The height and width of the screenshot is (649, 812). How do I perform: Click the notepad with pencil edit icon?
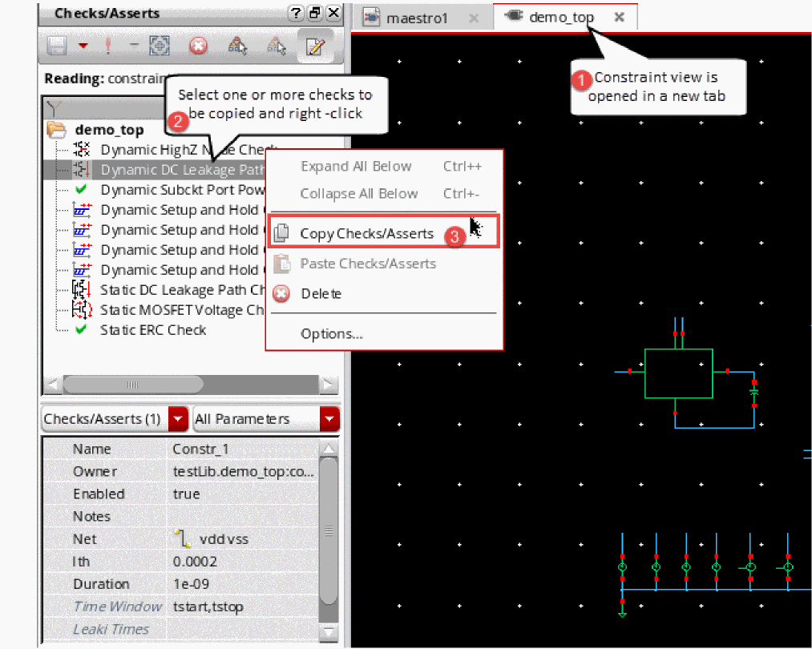314,46
